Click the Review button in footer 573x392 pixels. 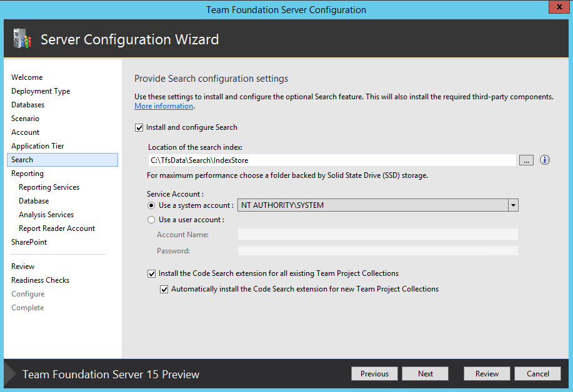487,374
